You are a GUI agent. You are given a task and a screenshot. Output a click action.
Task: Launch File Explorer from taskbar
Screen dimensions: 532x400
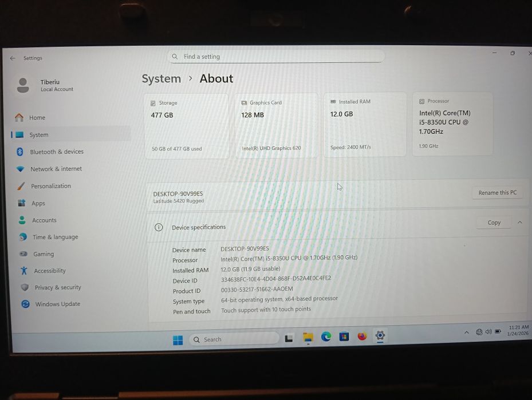tap(308, 337)
